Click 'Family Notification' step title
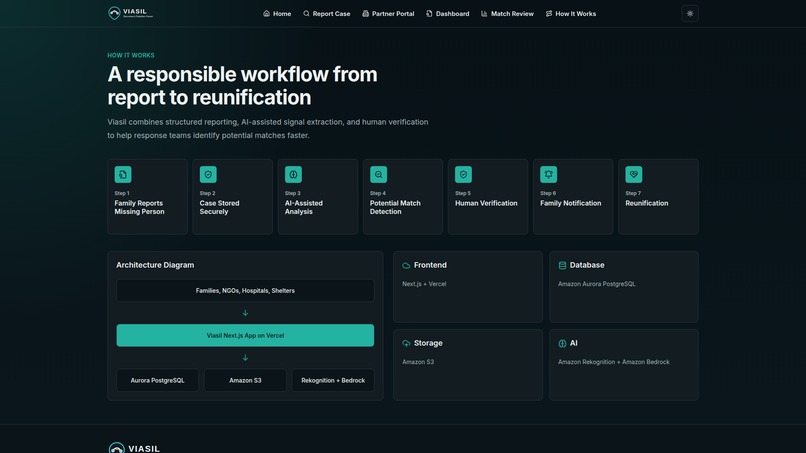The image size is (806, 453). (571, 203)
